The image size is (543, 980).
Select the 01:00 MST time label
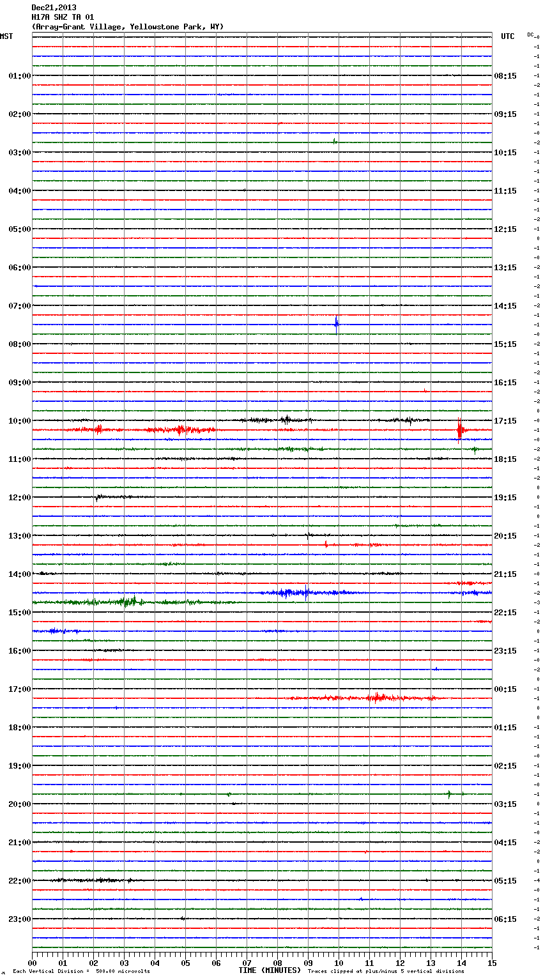click(20, 76)
